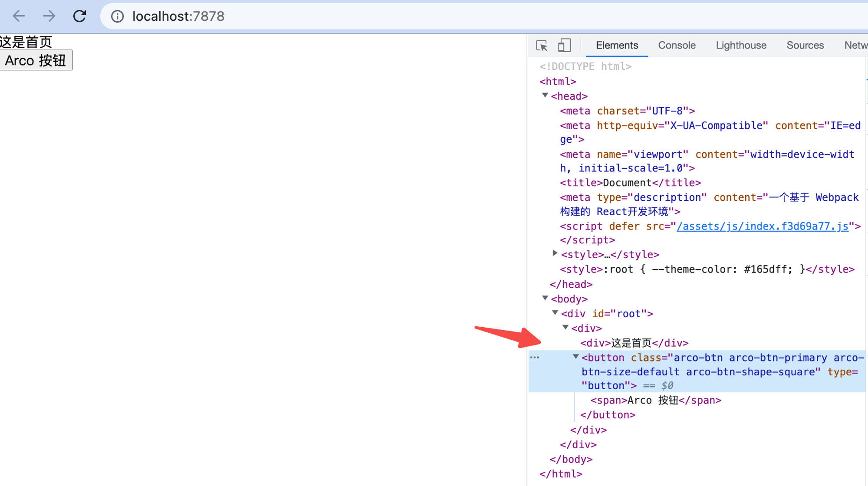Viewport: 868px width, 486px height.
Task: Click the 这是首页 text on the page
Action: (x=26, y=42)
